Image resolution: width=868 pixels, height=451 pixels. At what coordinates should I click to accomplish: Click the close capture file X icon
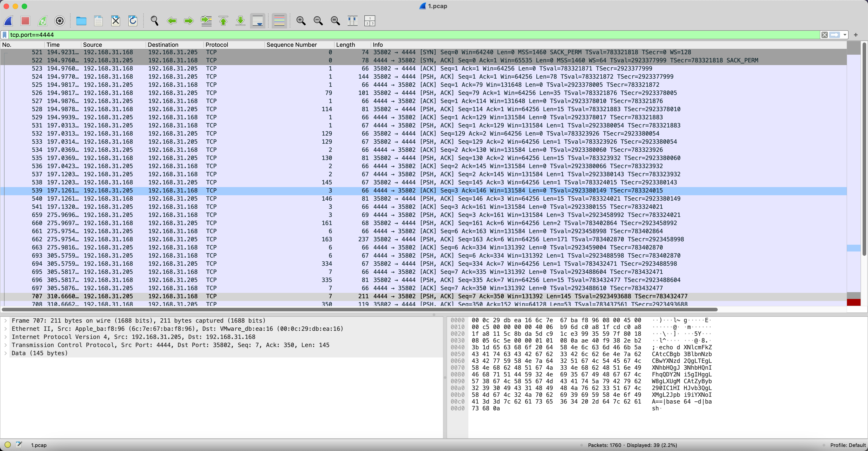(x=116, y=21)
